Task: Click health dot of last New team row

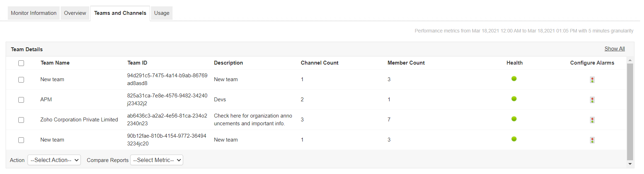Action: (x=514, y=139)
